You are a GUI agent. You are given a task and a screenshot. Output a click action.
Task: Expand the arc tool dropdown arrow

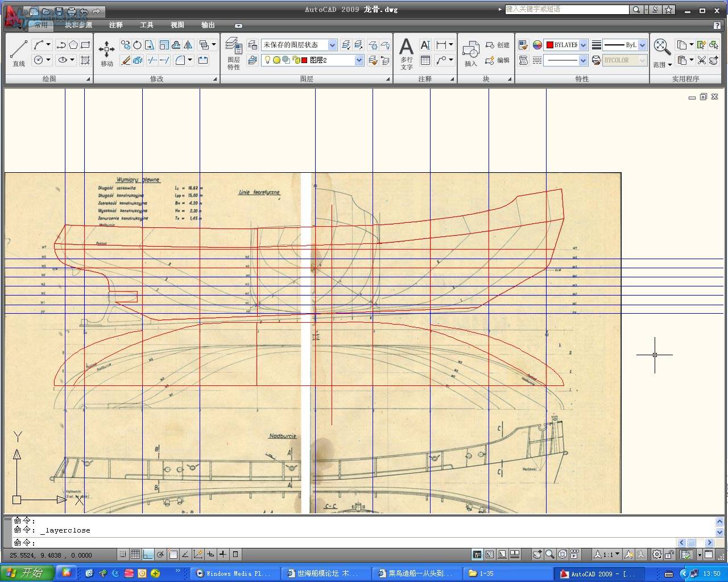(x=48, y=44)
